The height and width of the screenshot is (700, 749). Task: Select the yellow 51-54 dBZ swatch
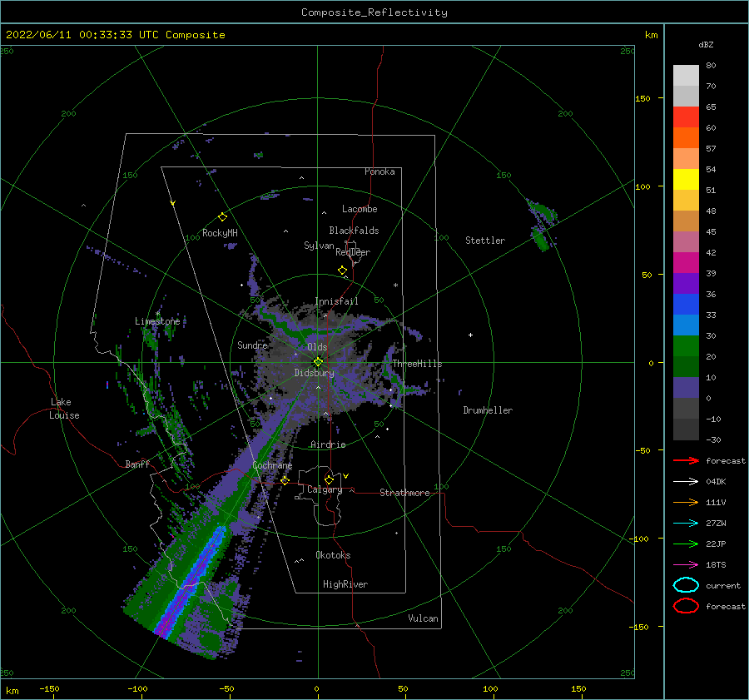coord(686,180)
